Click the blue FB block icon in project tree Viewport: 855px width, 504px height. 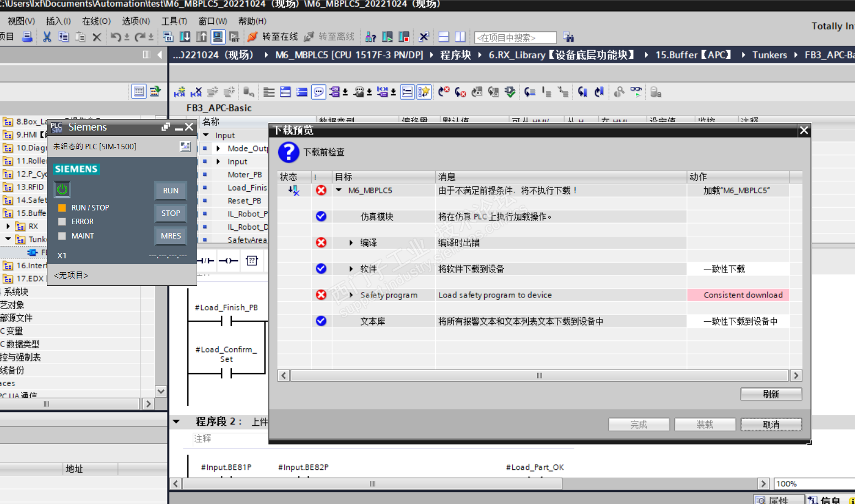coord(33,252)
